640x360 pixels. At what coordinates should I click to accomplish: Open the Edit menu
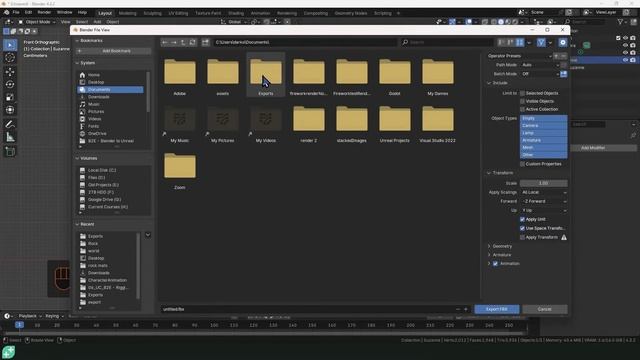pyautogui.click(x=28, y=13)
